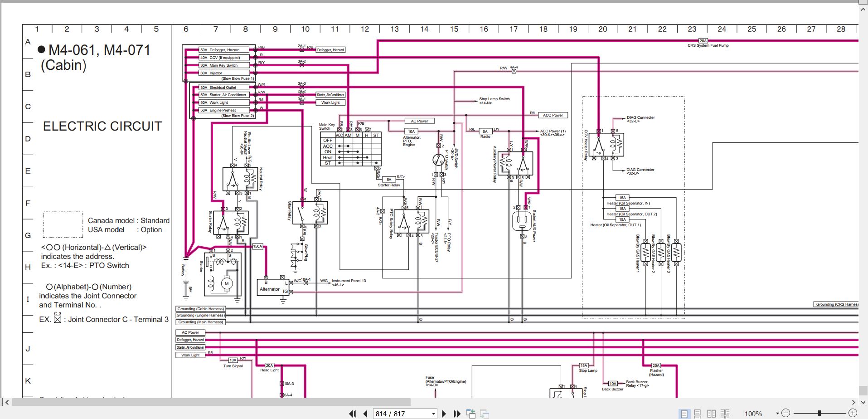The height and width of the screenshot is (419, 868).
Task: Zoom in with the plus icon
Action: (853, 413)
